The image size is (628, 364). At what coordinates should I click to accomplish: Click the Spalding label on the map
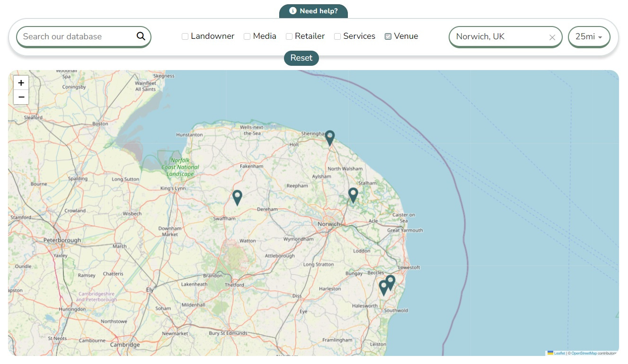78,179
